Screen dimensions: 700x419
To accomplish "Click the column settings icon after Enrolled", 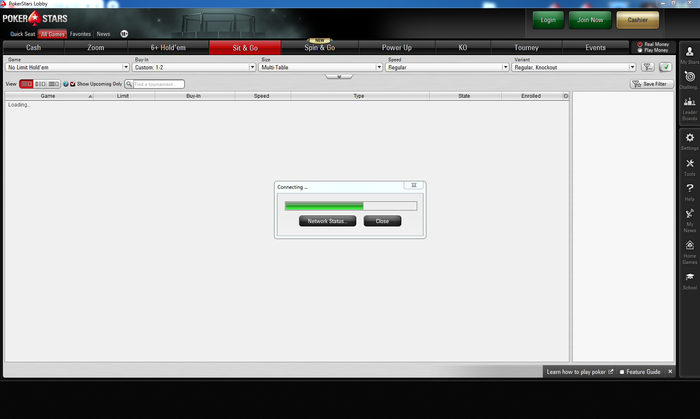I will click(566, 96).
